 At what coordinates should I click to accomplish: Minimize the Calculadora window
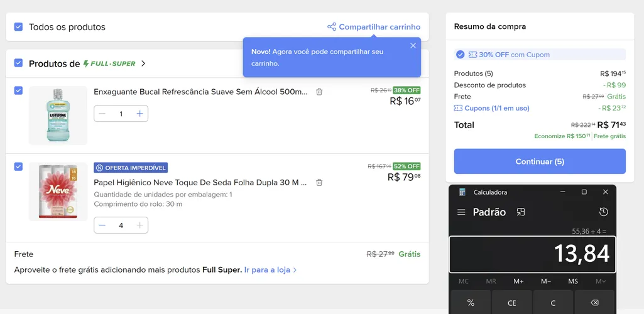(563, 192)
